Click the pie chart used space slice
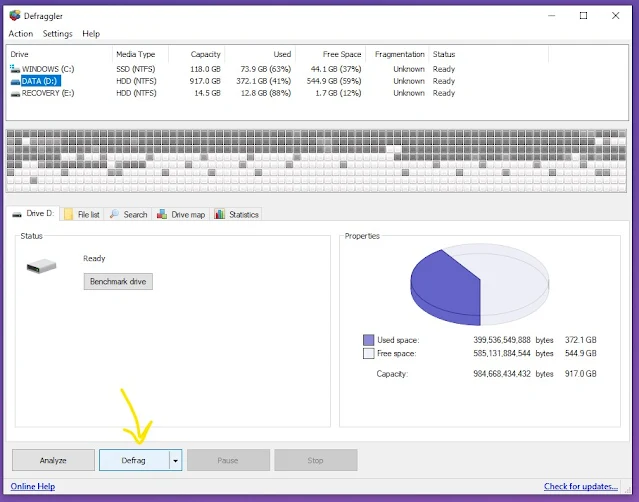This screenshot has width=639, height=502. point(444,289)
